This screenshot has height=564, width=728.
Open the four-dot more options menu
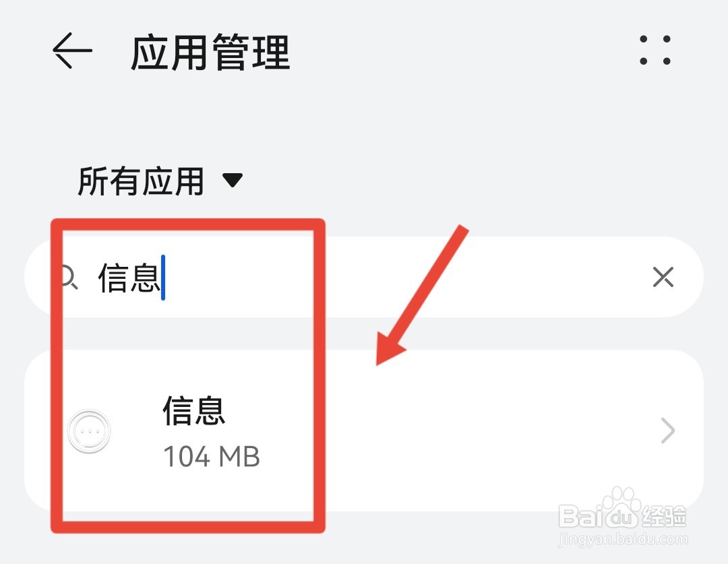[x=655, y=50]
